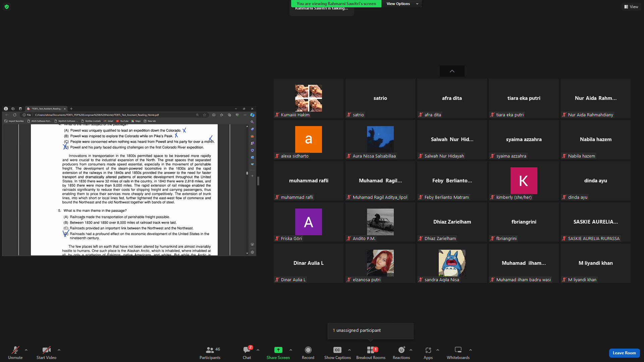Screen dimensions: 644x362
Task: Click the green encryption shield icon
Action: click(x=7, y=7)
